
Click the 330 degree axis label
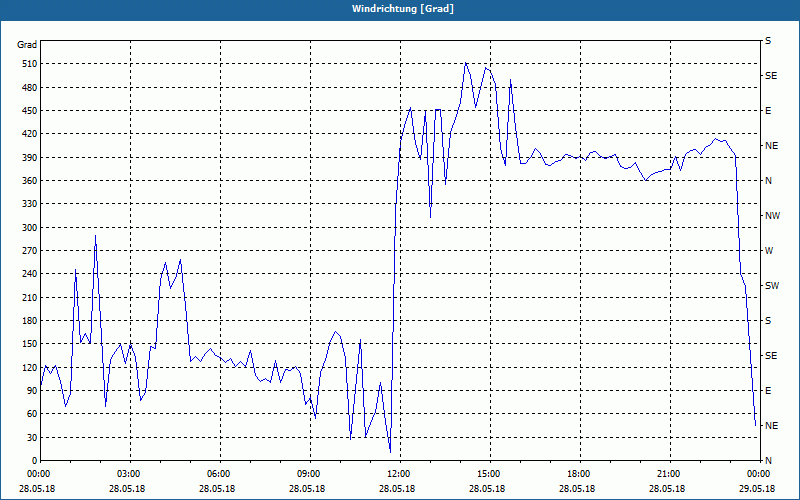tap(29, 204)
